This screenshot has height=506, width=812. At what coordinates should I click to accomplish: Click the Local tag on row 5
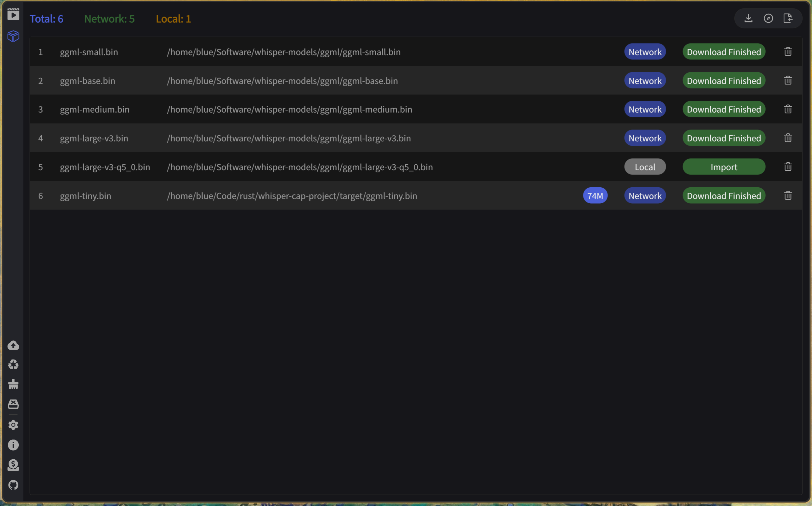[x=645, y=167]
